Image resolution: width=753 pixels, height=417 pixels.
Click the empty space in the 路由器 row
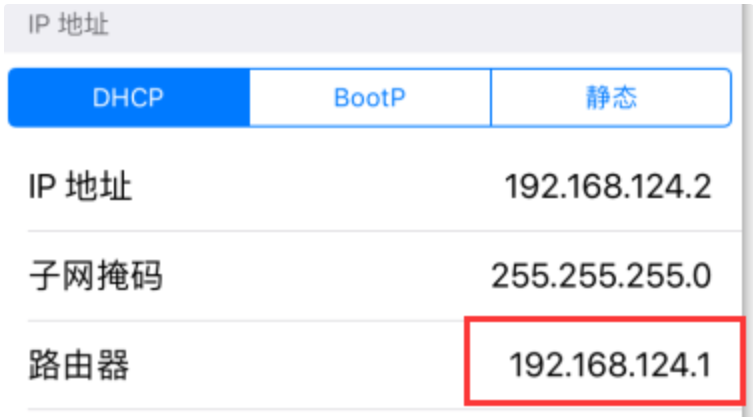tap(298, 365)
